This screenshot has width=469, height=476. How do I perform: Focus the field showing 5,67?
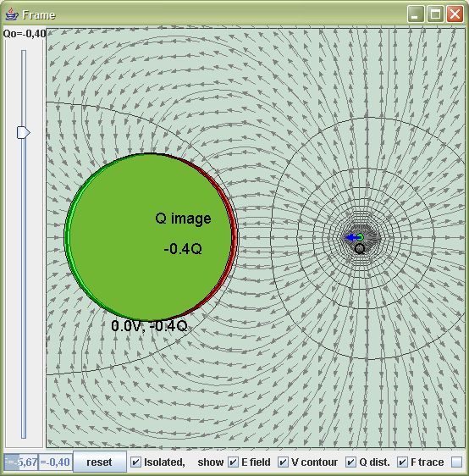(x=20, y=462)
